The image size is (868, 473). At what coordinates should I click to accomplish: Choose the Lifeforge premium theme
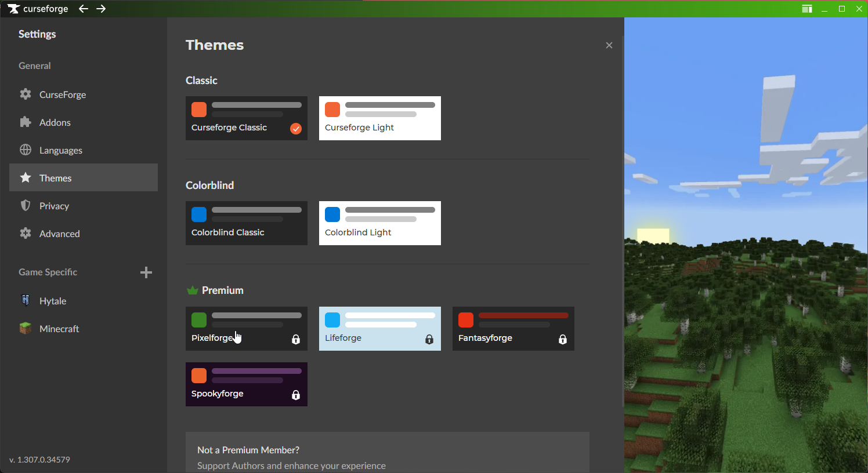pos(380,329)
